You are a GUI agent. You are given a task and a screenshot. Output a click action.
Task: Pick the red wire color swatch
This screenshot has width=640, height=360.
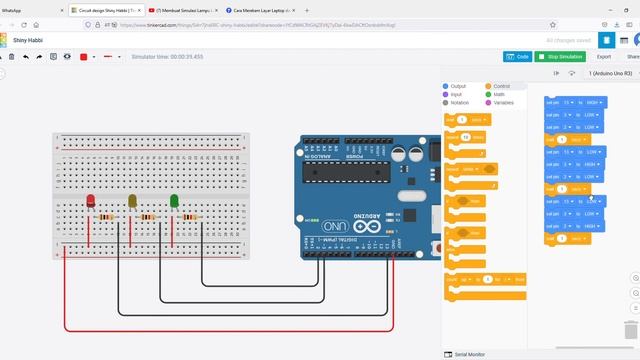coord(84,57)
